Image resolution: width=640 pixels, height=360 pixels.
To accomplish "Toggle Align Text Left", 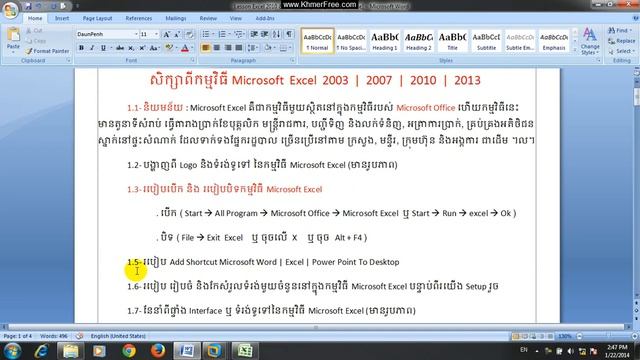I will [206, 48].
